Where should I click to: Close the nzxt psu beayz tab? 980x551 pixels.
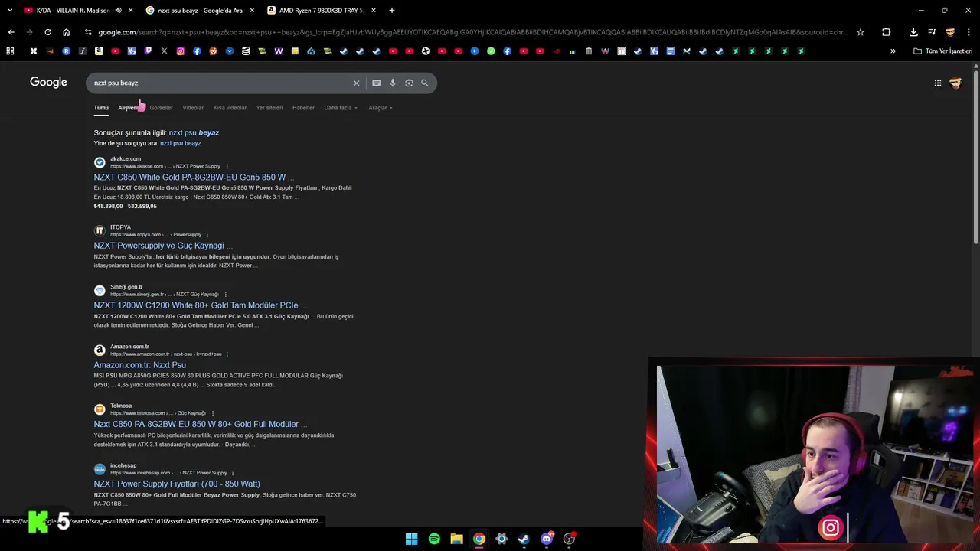tap(252, 11)
